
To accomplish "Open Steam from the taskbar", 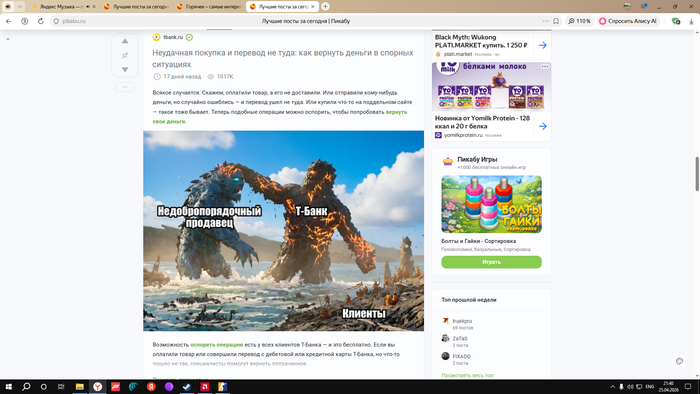I will point(187,386).
